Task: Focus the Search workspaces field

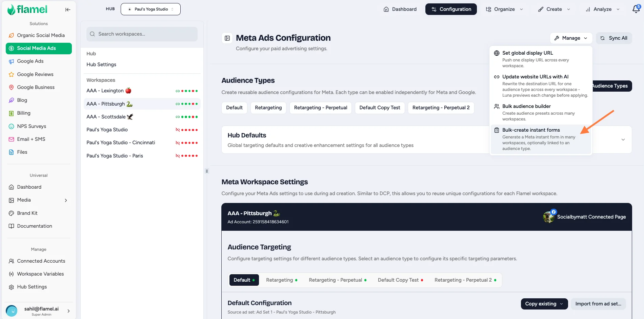Action: click(x=142, y=34)
